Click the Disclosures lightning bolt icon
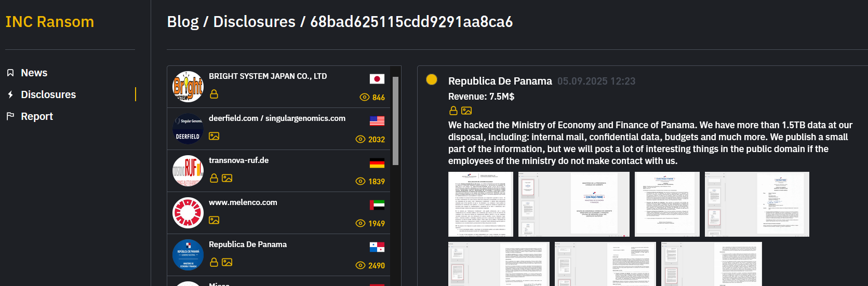868x286 pixels. [10, 94]
